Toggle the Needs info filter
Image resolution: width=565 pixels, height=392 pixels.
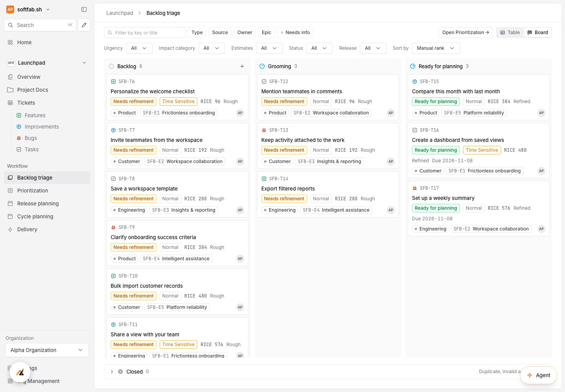click(x=295, y=33)
